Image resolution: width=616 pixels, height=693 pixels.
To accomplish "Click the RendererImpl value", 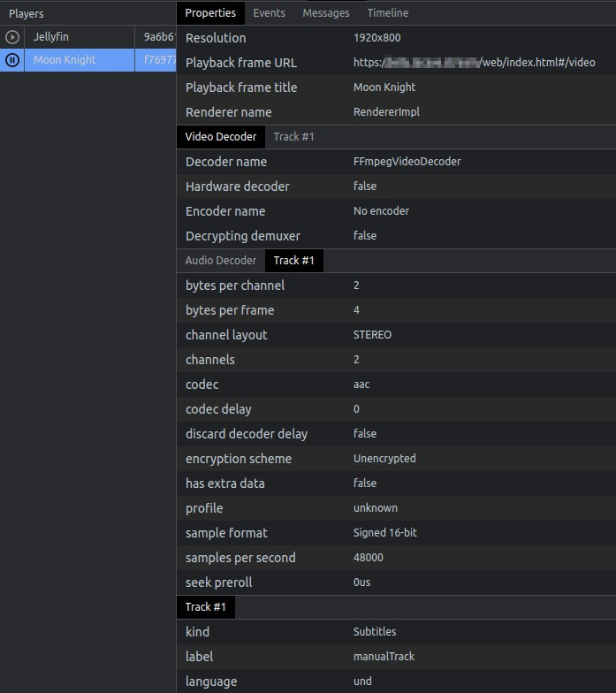I will tap(387, 112).
